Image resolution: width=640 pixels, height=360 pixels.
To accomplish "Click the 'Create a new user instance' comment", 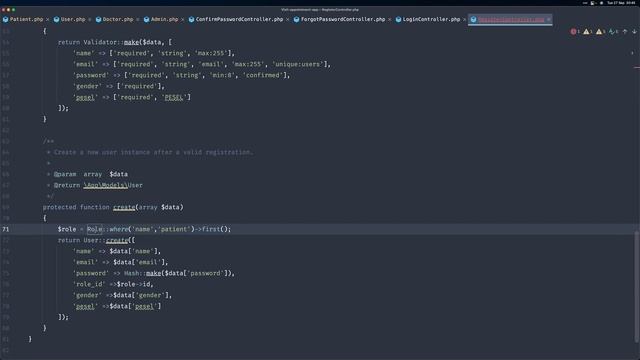I will pyautogui.click(x=153, y=152).
